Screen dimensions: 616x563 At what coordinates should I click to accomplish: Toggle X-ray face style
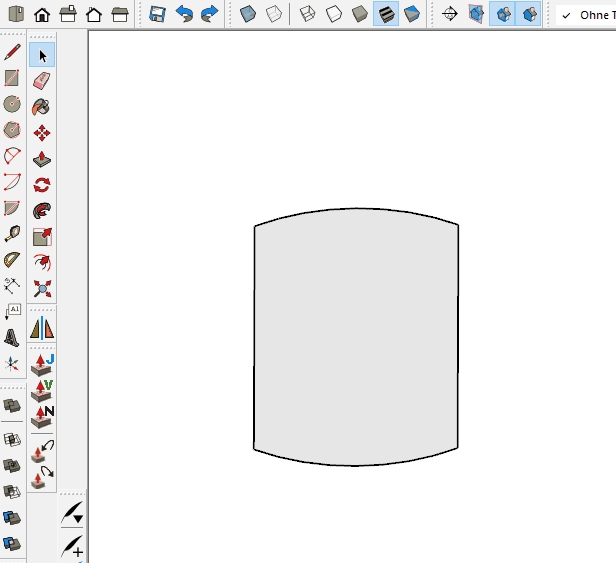[248, 15]
